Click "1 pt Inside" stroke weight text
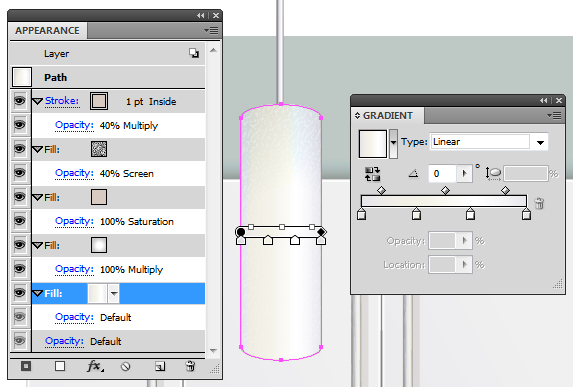 pos(151,102)
